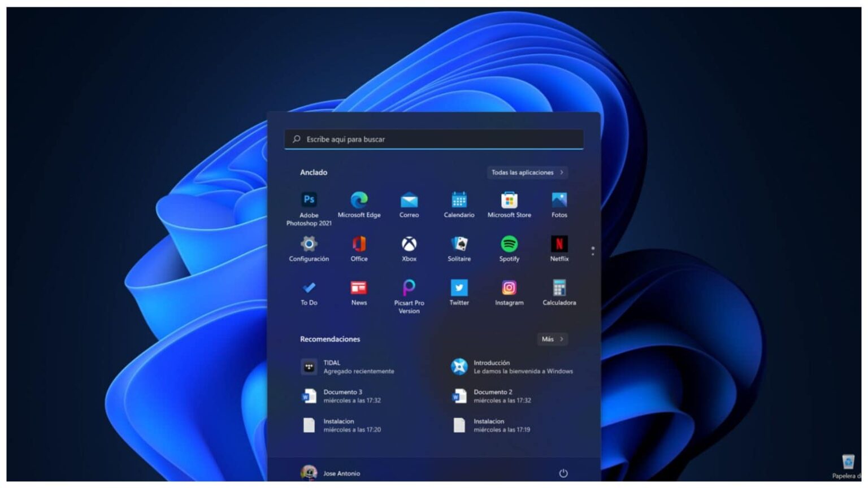Launch Spotify
868x488 pixels.
(509, 249)
